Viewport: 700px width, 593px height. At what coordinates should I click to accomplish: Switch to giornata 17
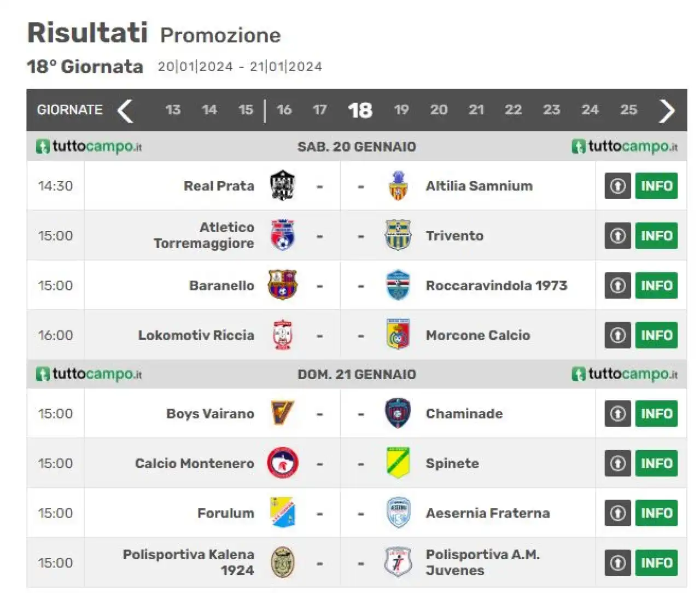pos(320,110)
